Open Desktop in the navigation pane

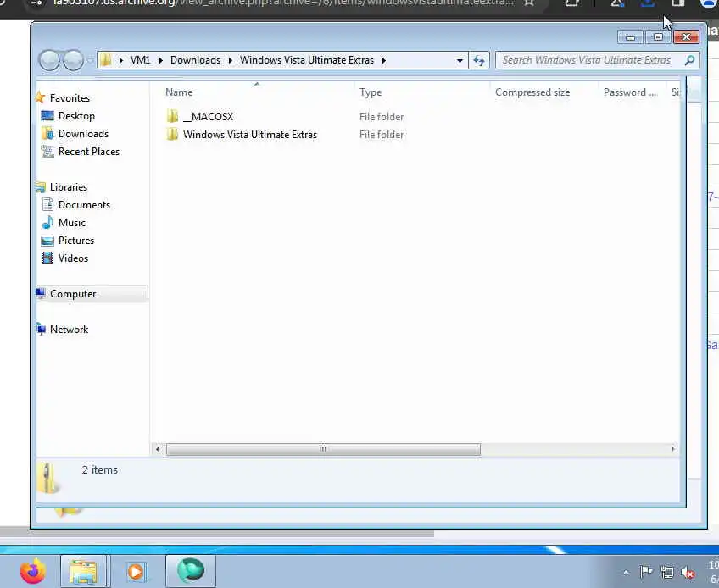76,116
